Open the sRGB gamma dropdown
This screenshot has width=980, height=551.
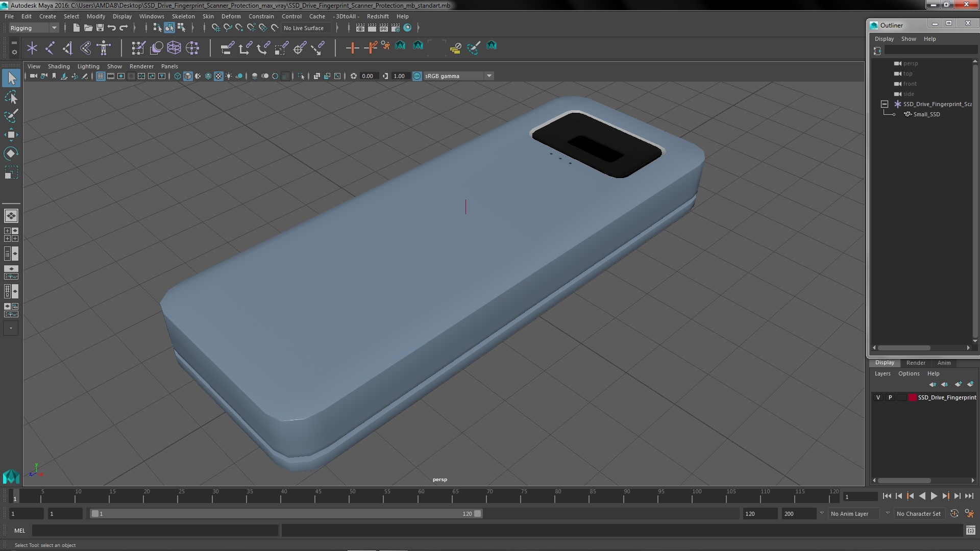coord(489,76)
